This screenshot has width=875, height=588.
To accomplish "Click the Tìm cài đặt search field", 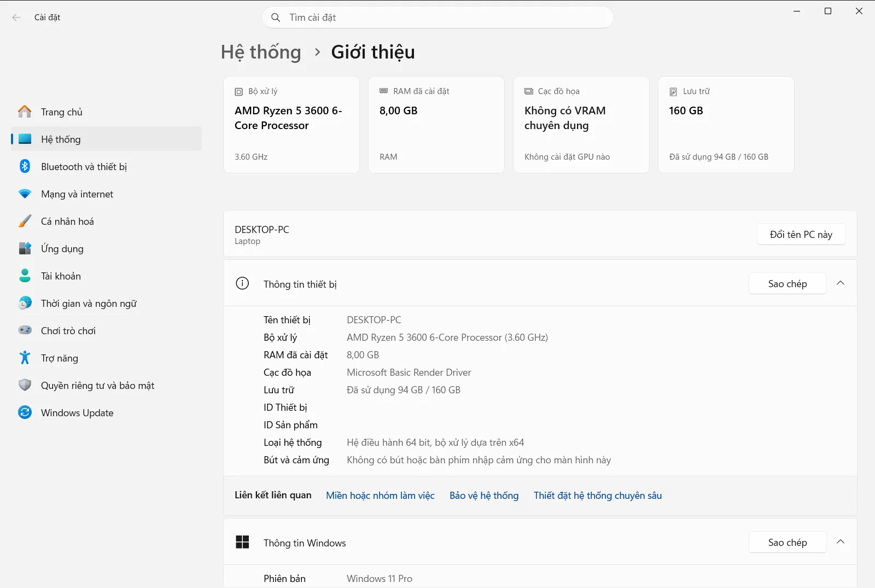I will tap(437, 18).
